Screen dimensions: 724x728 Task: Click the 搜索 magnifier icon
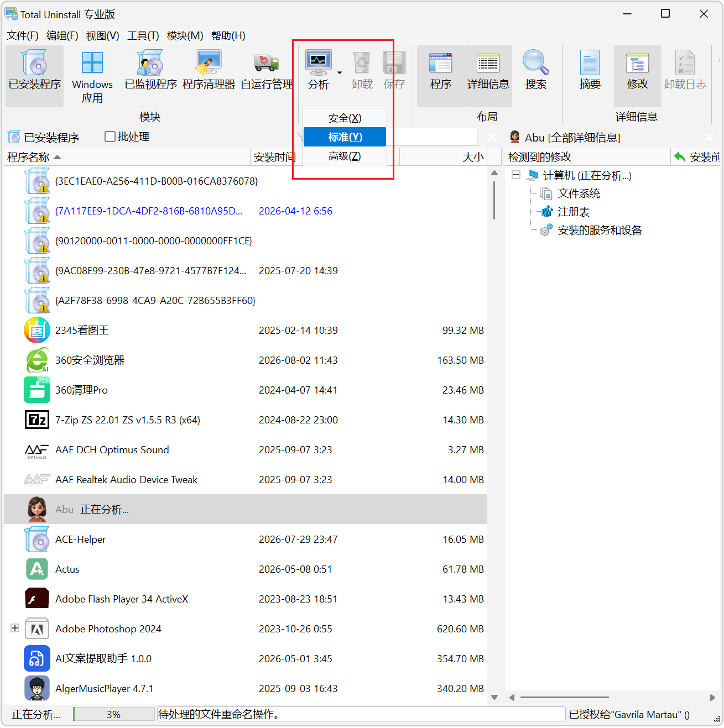pyautogui.click(x=535, y=62)
